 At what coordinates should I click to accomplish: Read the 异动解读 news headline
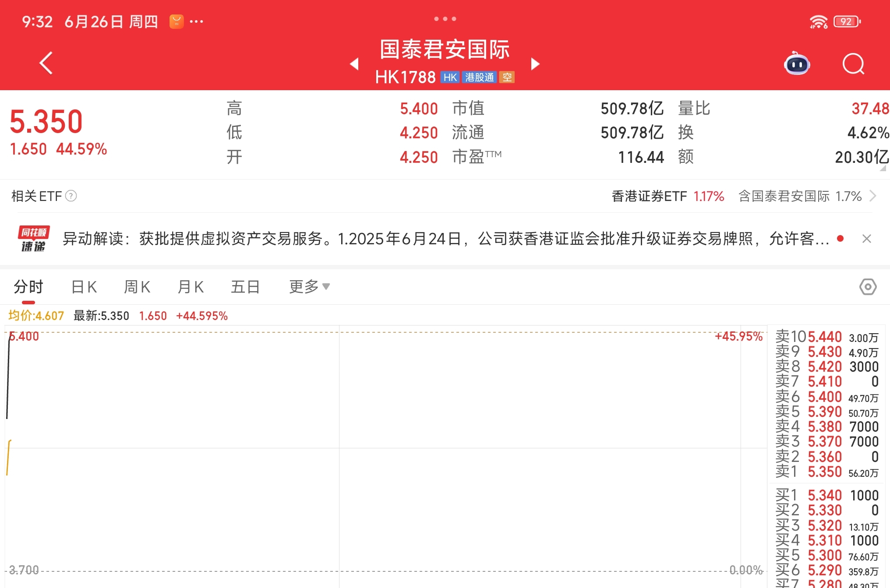(x=446, y=239)
